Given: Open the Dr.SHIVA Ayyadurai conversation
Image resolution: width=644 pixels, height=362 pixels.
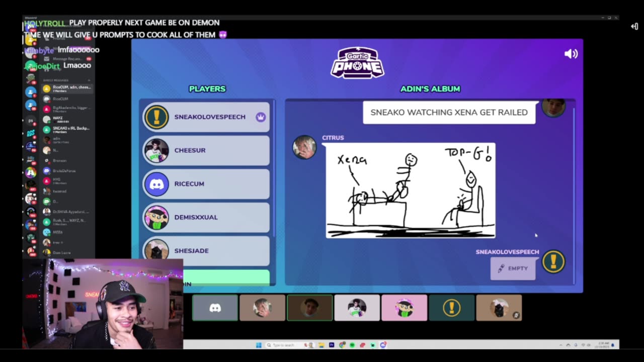Looking at the screenshot, I should click(68, 212).
